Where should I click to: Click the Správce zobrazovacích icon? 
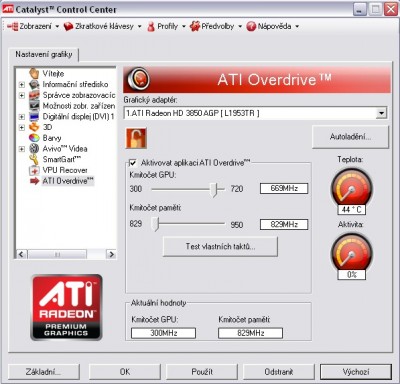(34, 95)
